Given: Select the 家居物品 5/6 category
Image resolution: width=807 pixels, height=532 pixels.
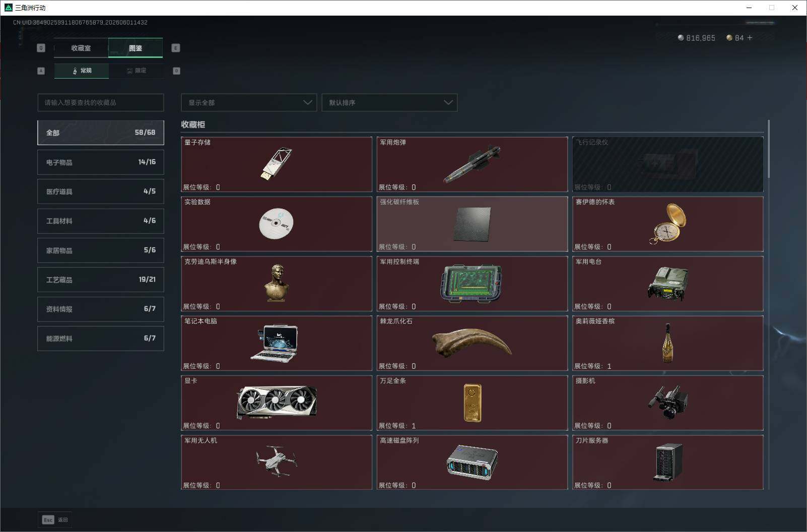Looking at the screenshot, I should pyautogui.click(x=101, y=250).
